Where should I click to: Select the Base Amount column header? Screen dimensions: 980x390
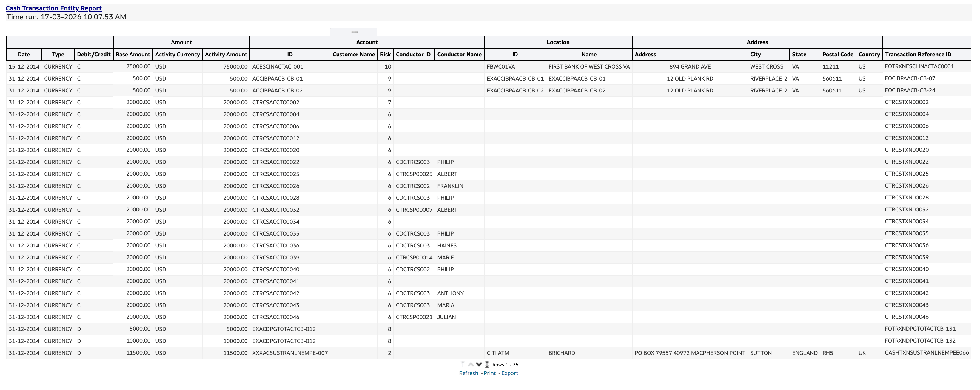[x=132, y=54]
